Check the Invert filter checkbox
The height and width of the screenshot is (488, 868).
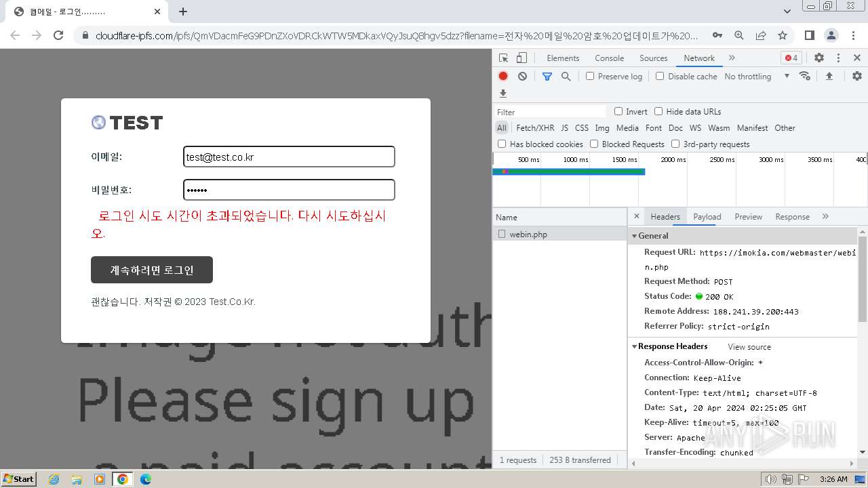pos(618,111)
